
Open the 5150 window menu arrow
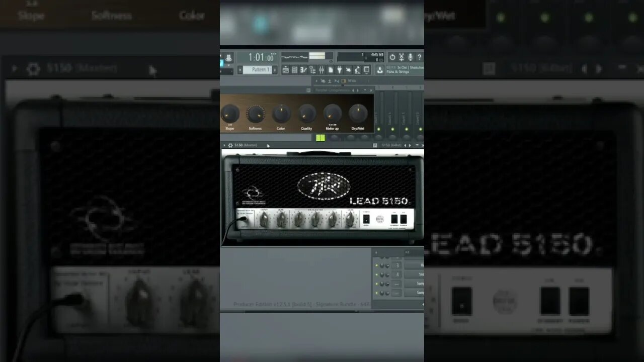[x=224, y=145]
